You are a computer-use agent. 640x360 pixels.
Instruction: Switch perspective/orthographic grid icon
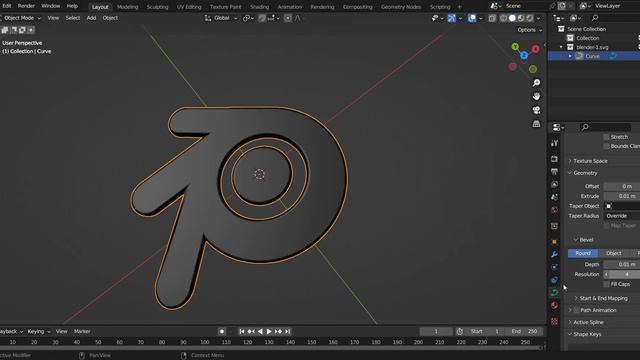coord(536,124)
